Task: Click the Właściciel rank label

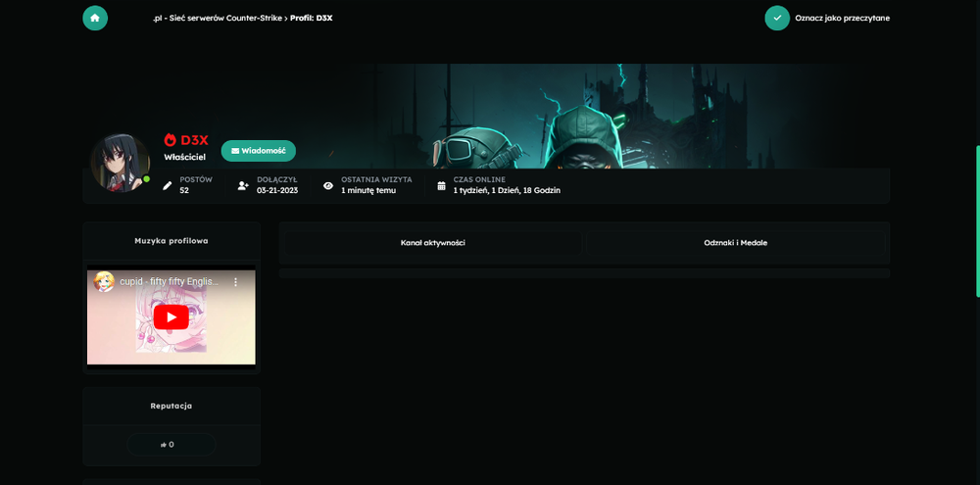Action: 185,158
